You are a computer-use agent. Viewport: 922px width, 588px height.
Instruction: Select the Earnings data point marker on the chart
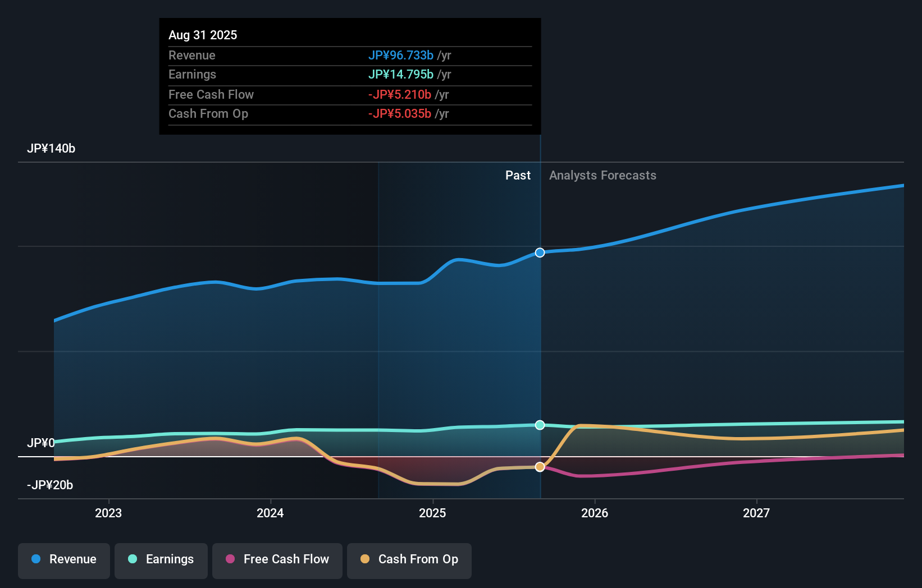tap(540, 425)
